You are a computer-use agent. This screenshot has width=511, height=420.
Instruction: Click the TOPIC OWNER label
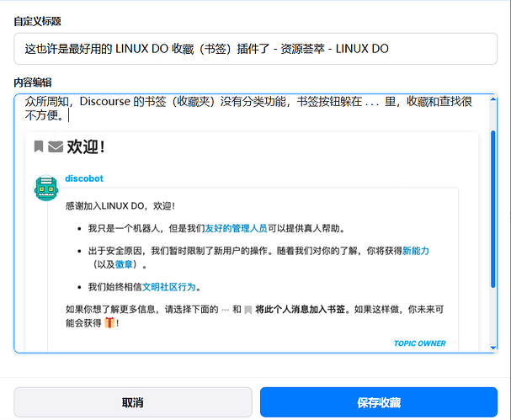point(419,343)
